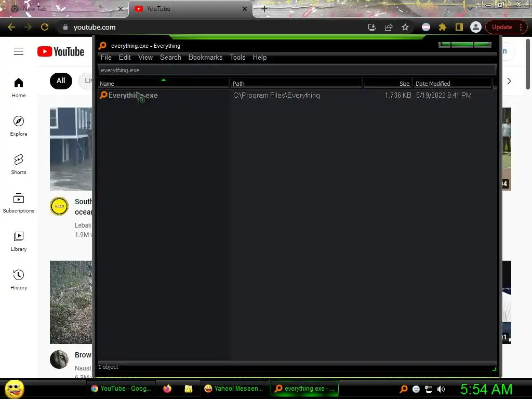Image resolution: width=532 pixels, height=399 pixels.
Task: Open the Chrome three-dot menu
Action: point(521,27)
